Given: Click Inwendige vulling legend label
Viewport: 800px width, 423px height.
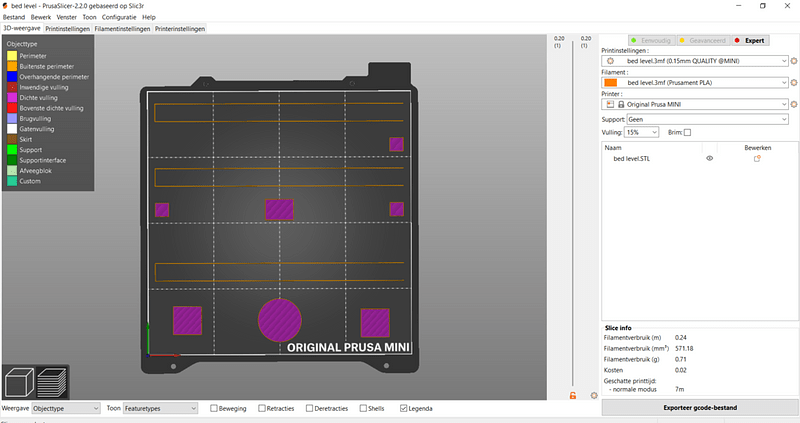Looking at the screenshot, I should pyautogui.click(x=44, y=88).
